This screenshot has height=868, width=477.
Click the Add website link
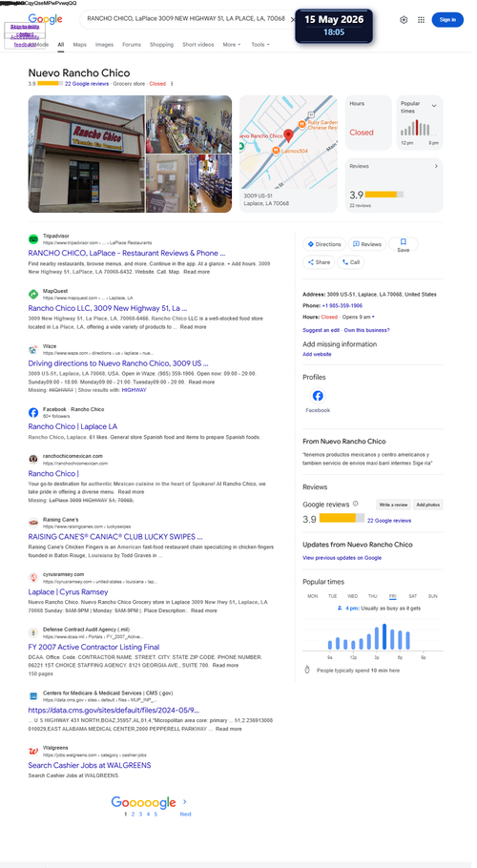pyautogui.click(x=317, y=354)
